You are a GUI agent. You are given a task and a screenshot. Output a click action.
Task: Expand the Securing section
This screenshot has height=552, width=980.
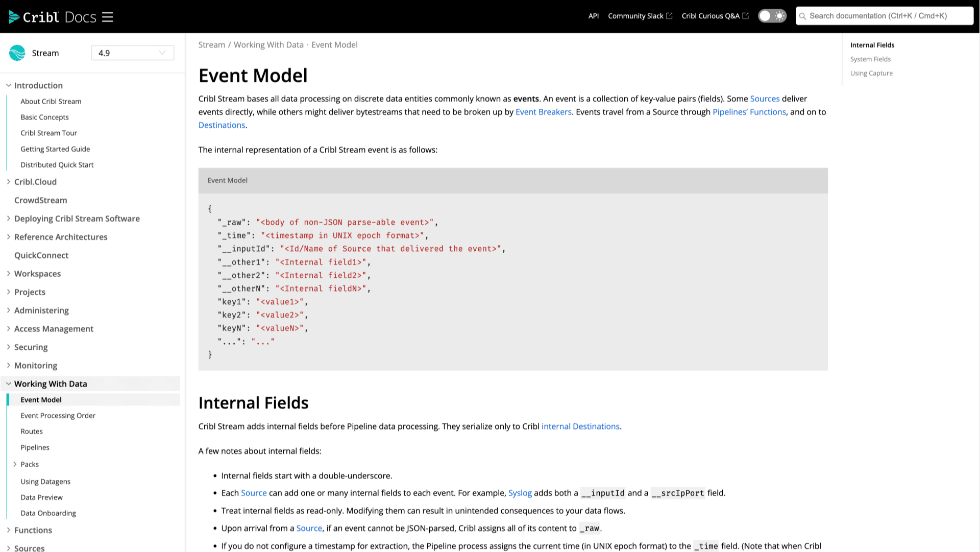(x=9, y=347)
